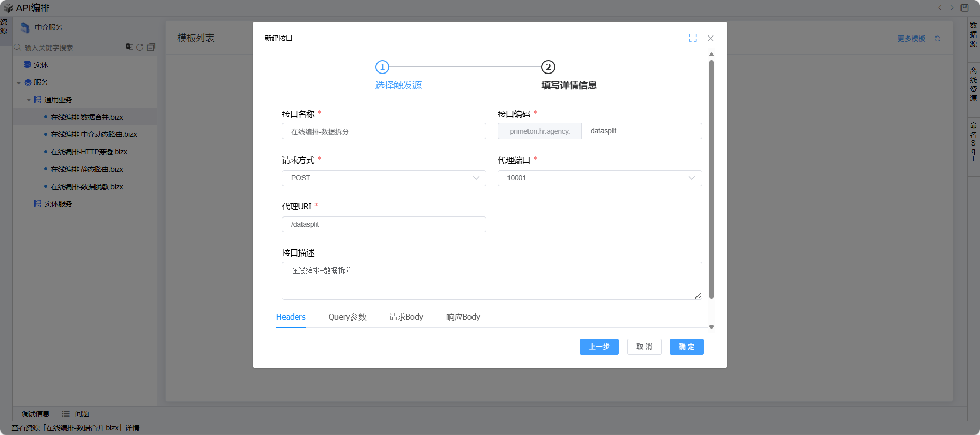
Task: Click the 接口名称 input field
Action: click(x=384, y=132)
